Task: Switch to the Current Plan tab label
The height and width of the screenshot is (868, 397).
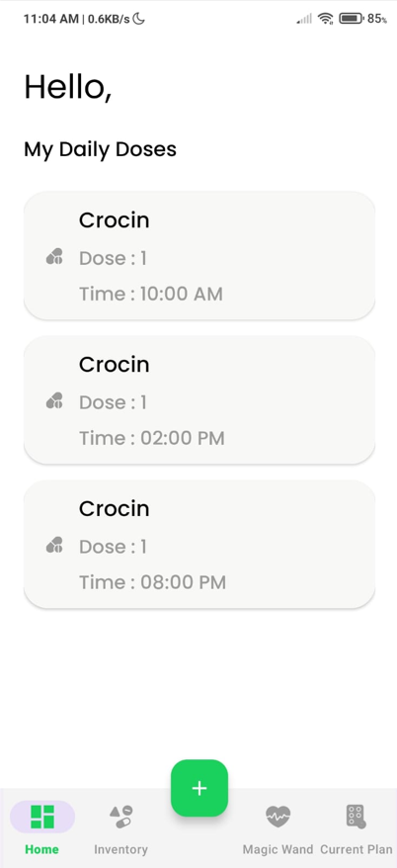Action: pyautogui.click(x=357, y=849)
